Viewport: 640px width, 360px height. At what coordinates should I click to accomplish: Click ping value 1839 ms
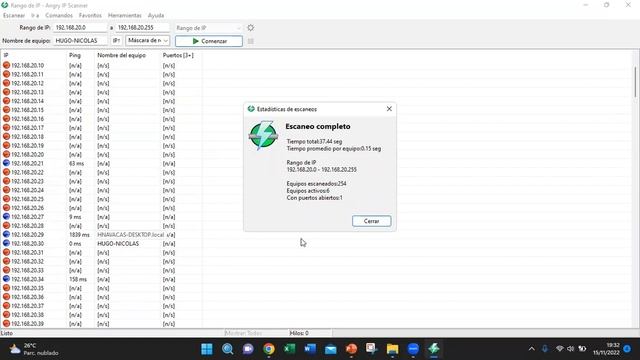(x=79, y=235)
